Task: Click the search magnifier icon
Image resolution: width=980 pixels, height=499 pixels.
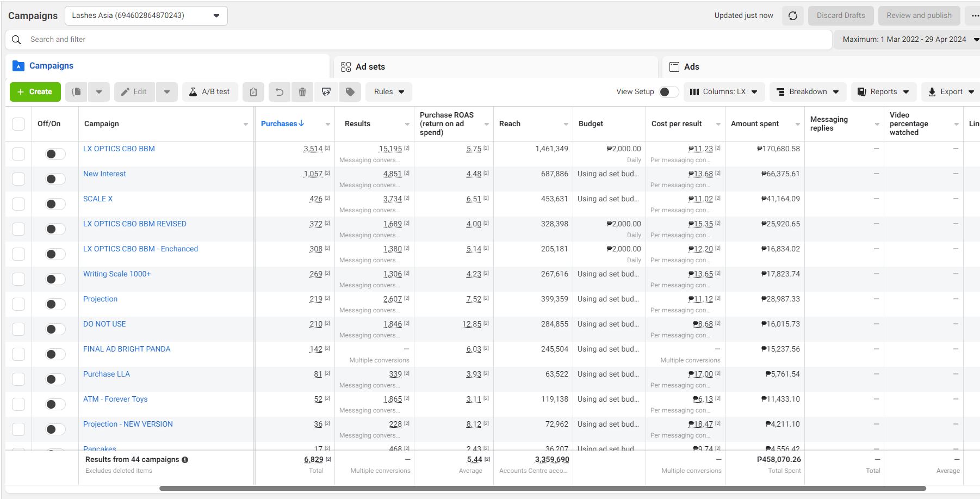Action: pyautogui.click(x=16, y=40)
